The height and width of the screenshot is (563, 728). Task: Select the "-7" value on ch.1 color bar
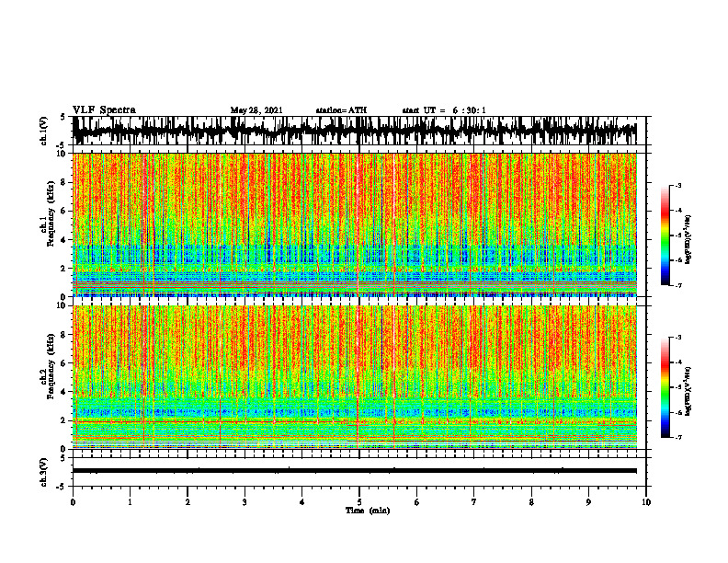677,285
